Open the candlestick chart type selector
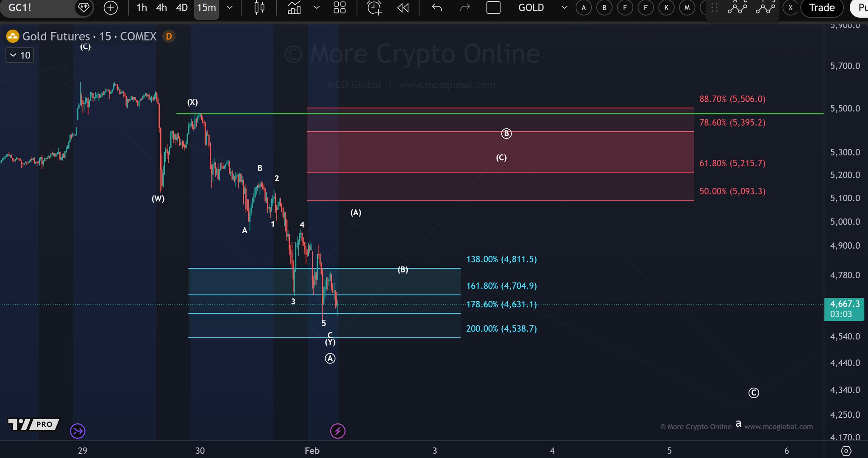 pos(259,8)
